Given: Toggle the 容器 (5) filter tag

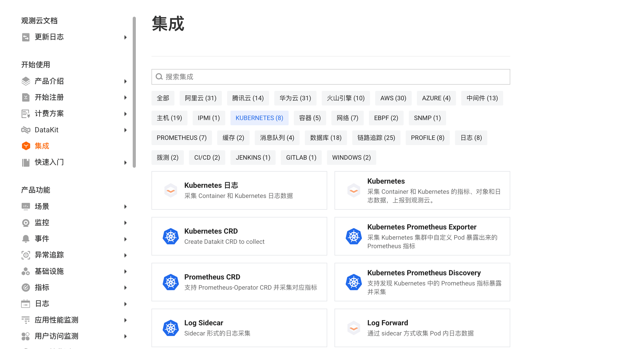Looking at the screenshot, I should (309, 118).
